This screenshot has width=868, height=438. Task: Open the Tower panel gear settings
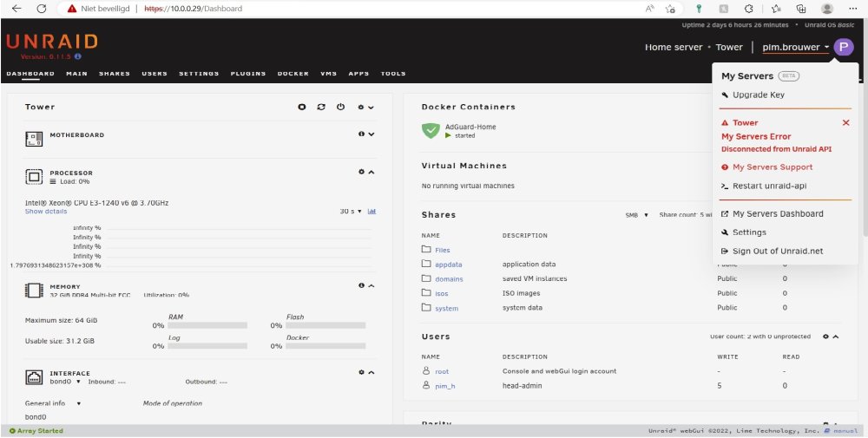pos(361,108)
